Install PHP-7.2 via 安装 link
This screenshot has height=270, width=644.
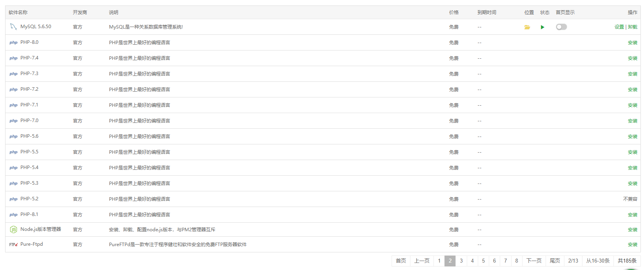coord(633,90)
